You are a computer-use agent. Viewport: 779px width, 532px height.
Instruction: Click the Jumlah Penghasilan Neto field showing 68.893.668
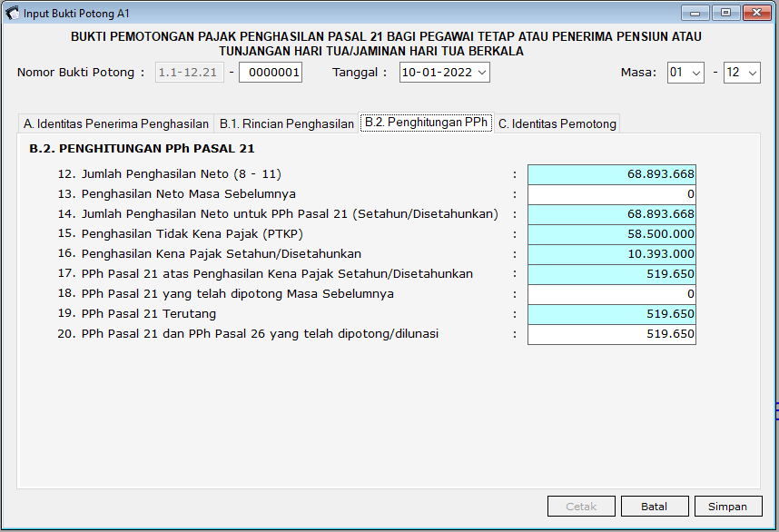tap(611, 173)
